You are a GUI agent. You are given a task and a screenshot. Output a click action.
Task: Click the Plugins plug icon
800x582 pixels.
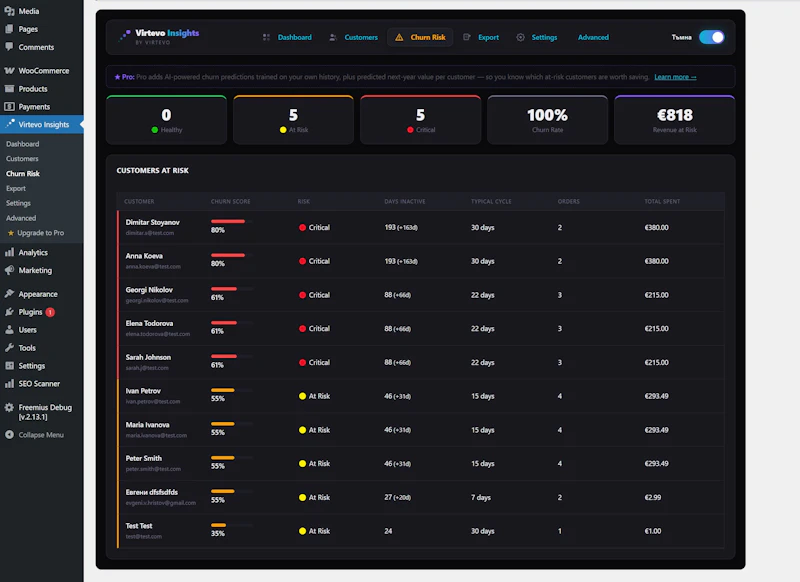point(9,312)
